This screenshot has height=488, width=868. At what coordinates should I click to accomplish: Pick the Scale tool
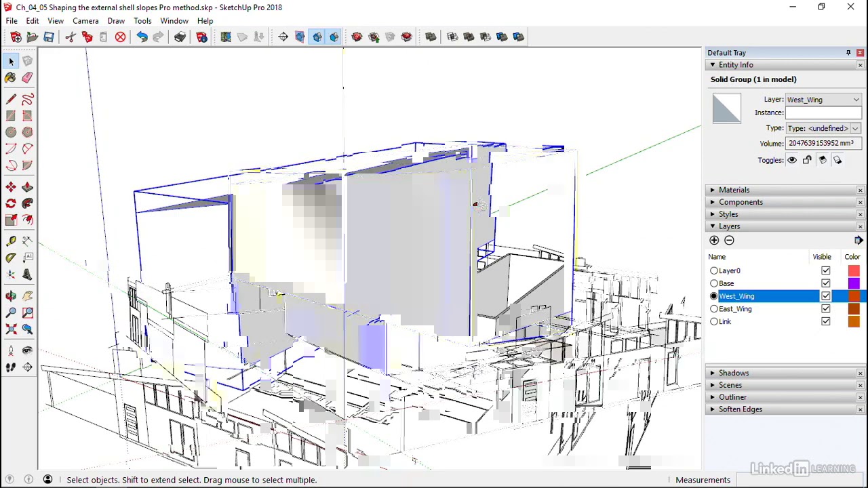[x=11, y=220]
